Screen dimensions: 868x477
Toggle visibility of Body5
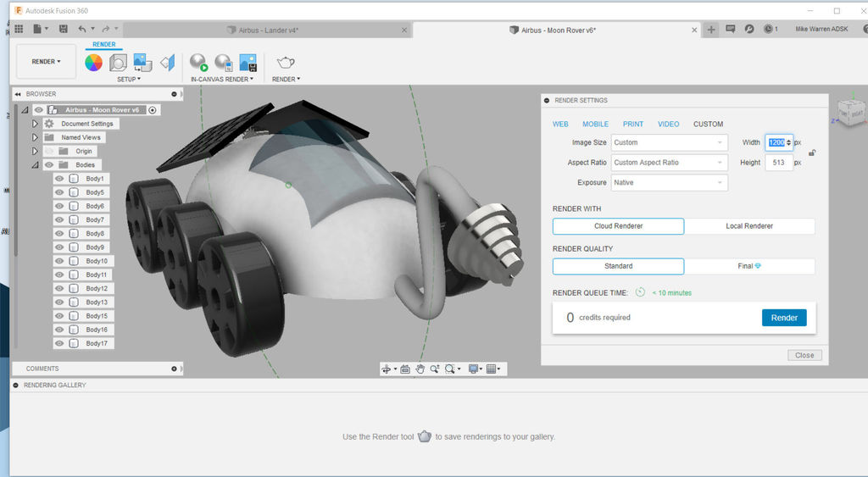click(x=59, y=192)
